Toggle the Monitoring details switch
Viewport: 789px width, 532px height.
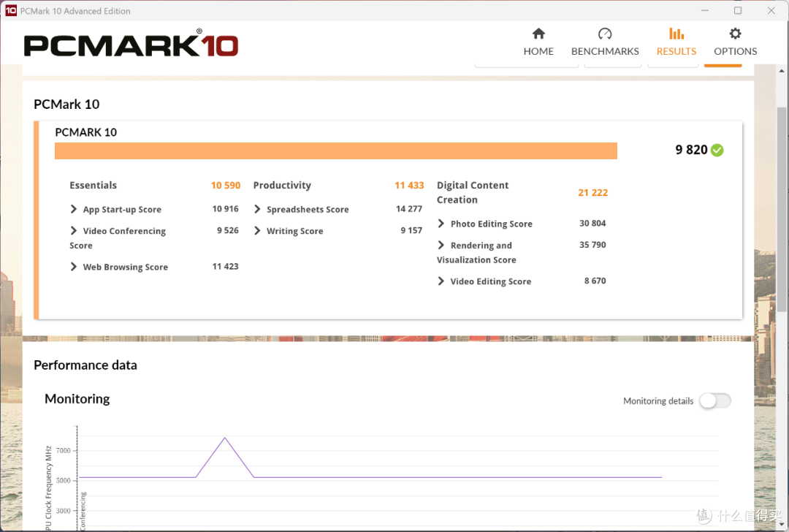pyautogui.click(x=715, y=400)
